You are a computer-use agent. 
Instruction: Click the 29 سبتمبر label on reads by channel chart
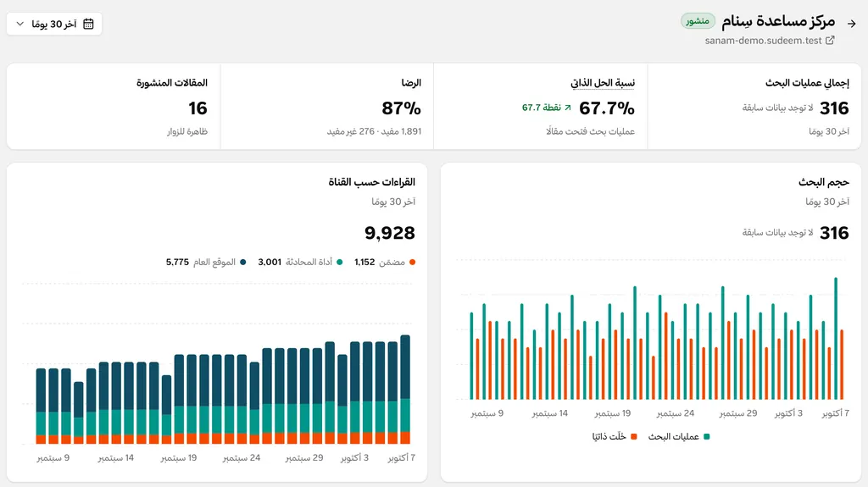(x=304, y=458)
